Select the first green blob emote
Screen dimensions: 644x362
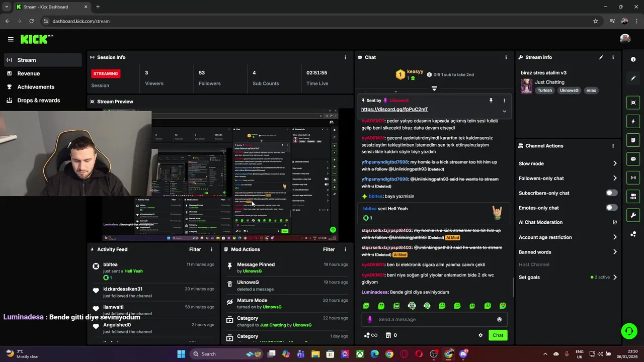pyautogui.click(x=366, y=306)
